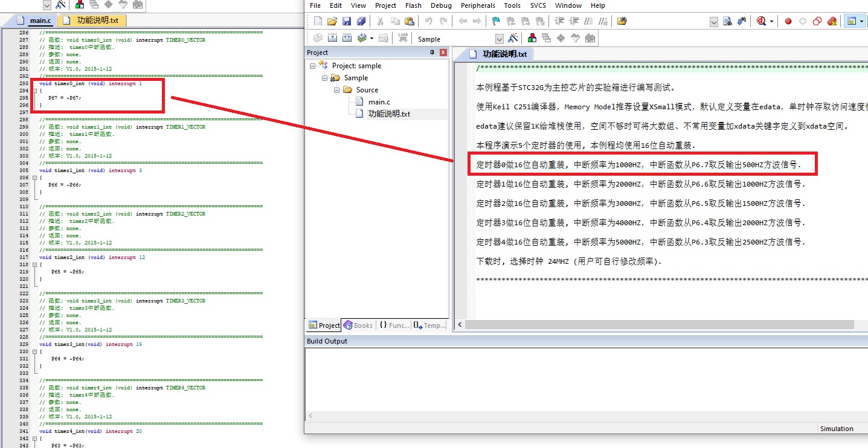Viewport: 868px width, 448px height.
Task: Collapse the Source folder in tree
Action: (336, 90)
